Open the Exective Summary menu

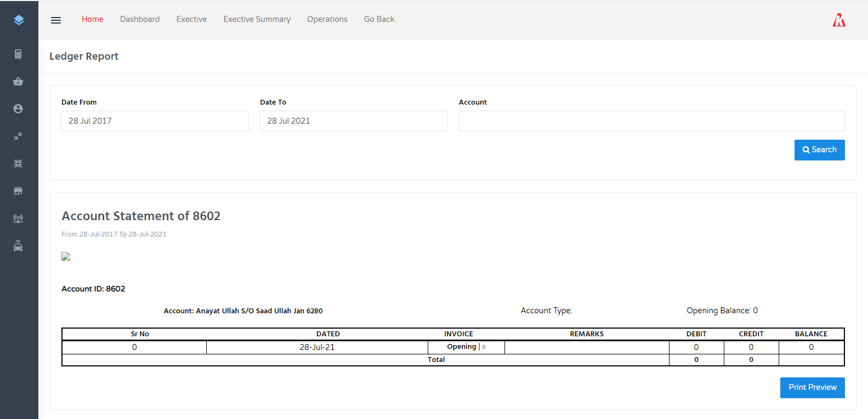click(257, 19)
